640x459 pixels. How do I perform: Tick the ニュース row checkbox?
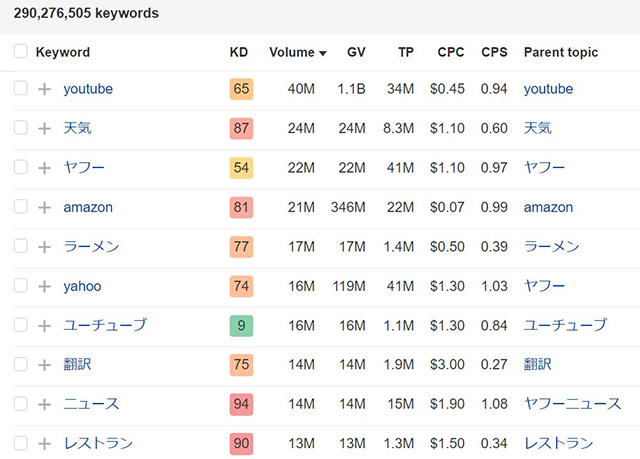pos(21,404)
